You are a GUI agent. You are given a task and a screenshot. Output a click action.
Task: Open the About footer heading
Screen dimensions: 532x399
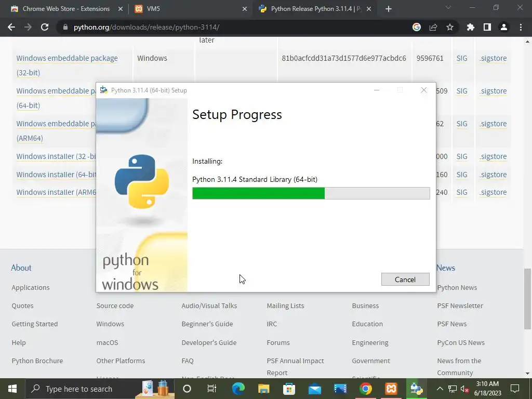point(21,268)
